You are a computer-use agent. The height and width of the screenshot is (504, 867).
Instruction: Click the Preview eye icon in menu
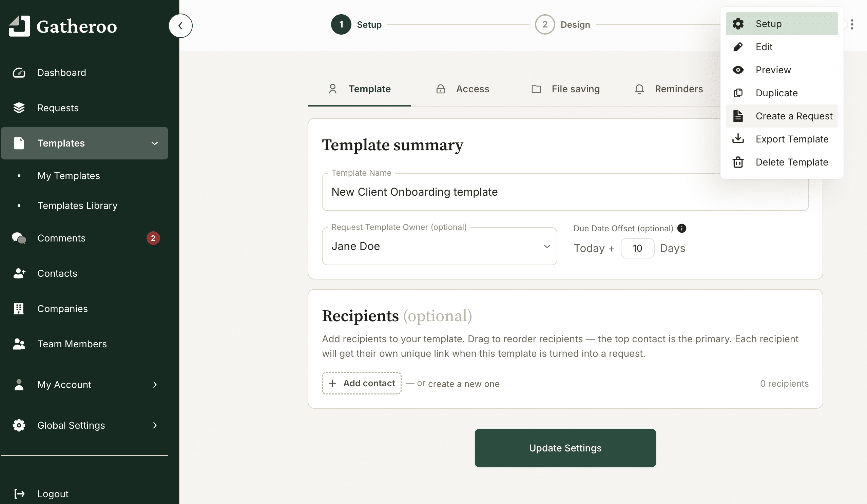(738, 70)
